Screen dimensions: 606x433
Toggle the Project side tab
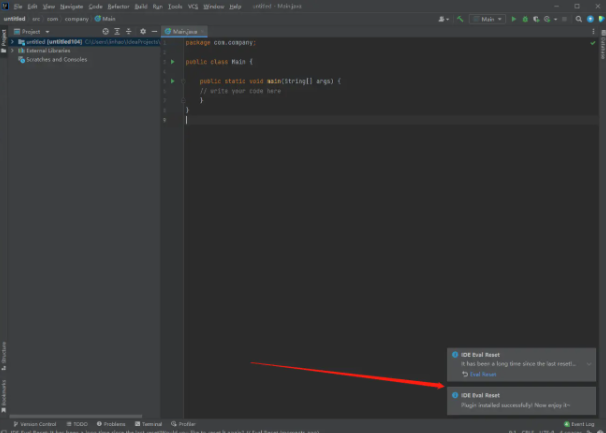(4, 42)
